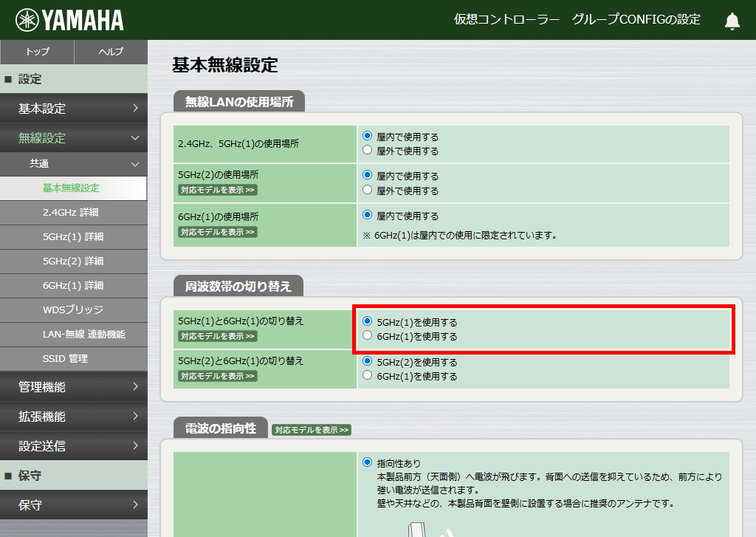Choose 6GHz(1)を使用する in 5GHz(1) row
The width and height of the screenshot is (756, 537).
(368, 335)
